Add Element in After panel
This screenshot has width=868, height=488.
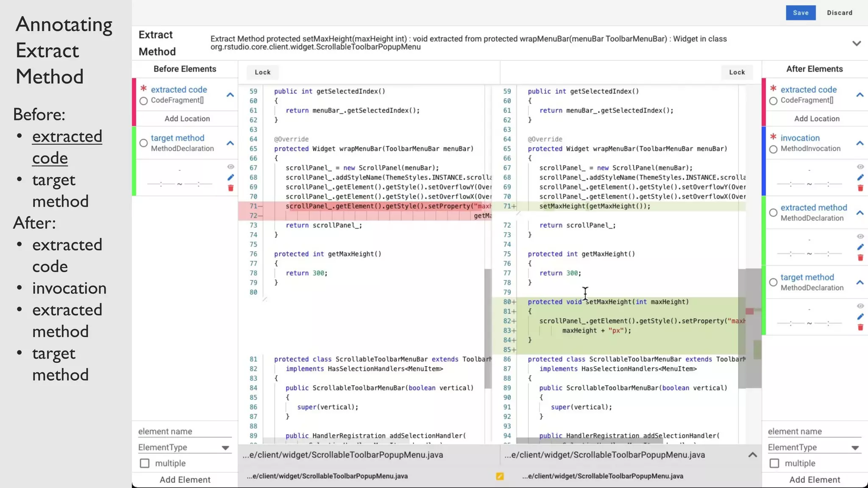click(x=815, y=480)
